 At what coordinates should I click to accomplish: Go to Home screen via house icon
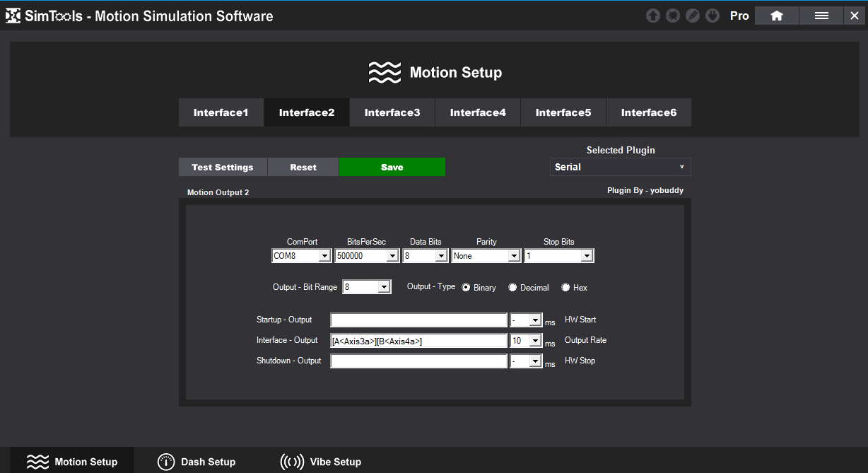pyautogui.click(x=777, y=16)
